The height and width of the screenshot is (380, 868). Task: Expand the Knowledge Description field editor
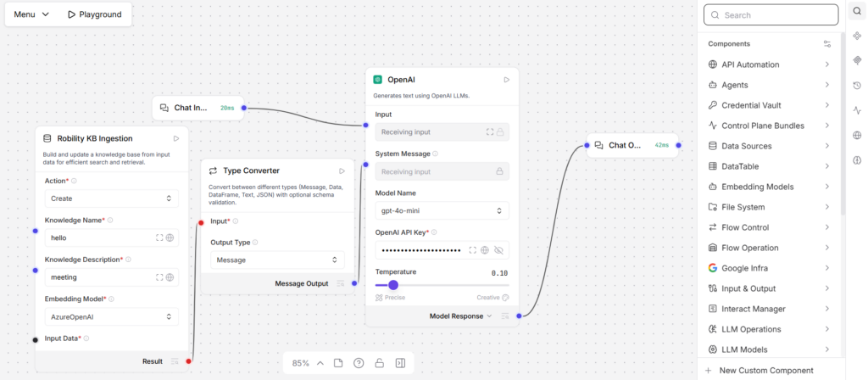(x=159, y=277)
